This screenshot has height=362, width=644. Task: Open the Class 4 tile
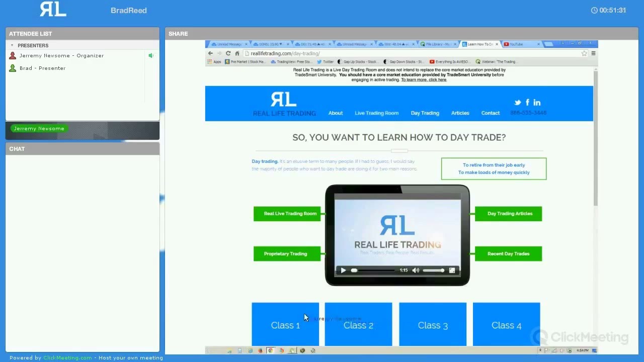(x=506, y=324)
